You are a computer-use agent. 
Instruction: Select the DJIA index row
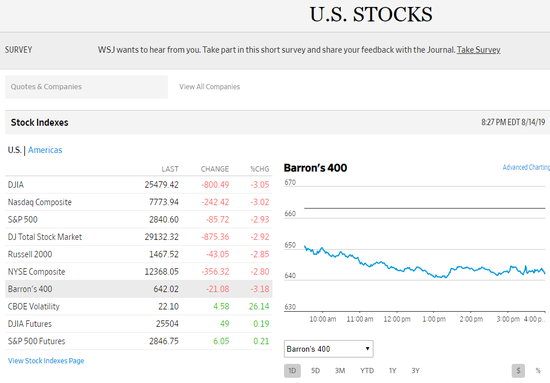[139, 184]
